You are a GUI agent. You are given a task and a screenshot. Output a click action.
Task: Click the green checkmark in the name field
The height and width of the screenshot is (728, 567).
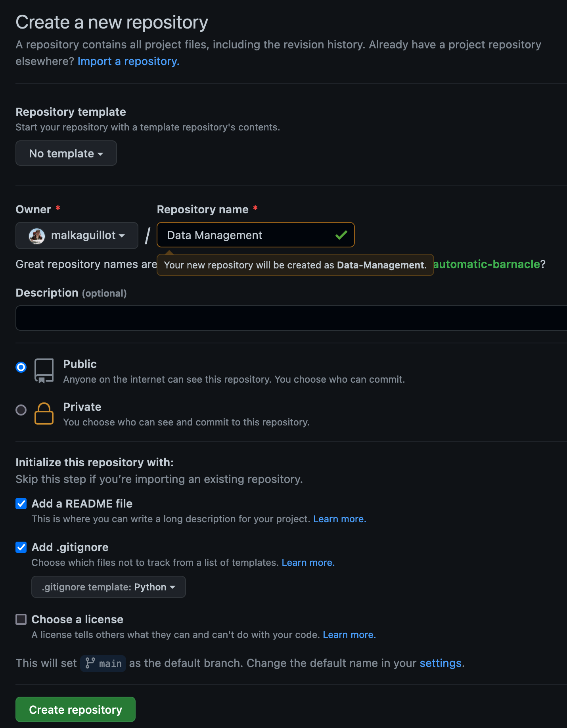click(341, 235)
